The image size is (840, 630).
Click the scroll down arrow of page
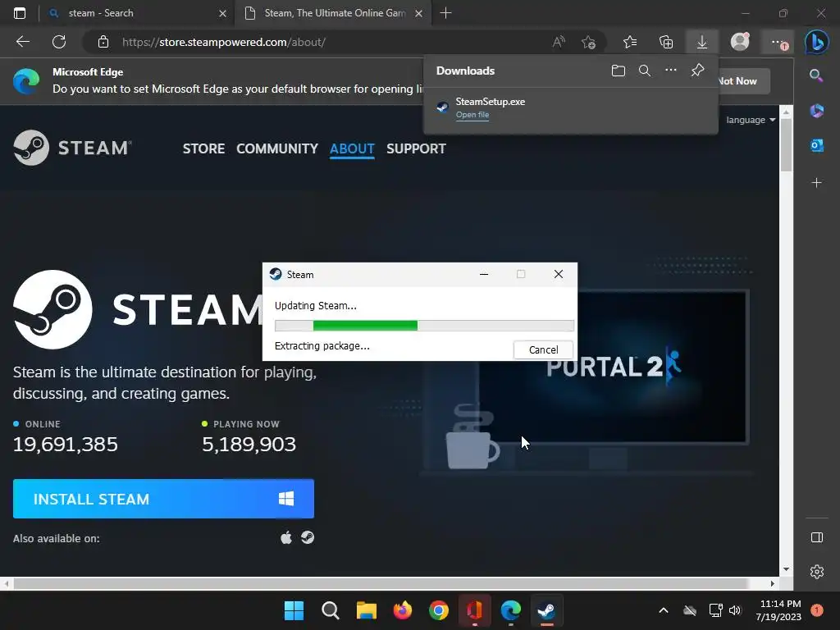point(786,569)
